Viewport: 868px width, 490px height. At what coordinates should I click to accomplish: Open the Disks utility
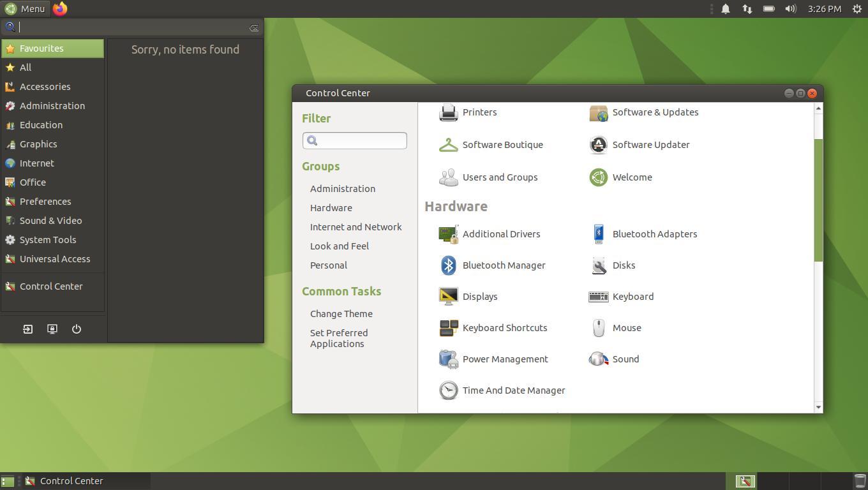pos(624,265)
